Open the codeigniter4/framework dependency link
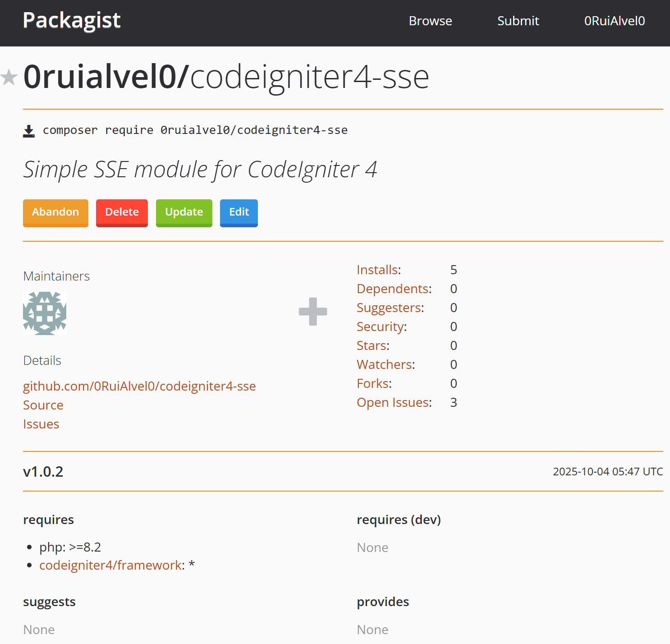Viewport: 670px width, 644px height. 111,565
